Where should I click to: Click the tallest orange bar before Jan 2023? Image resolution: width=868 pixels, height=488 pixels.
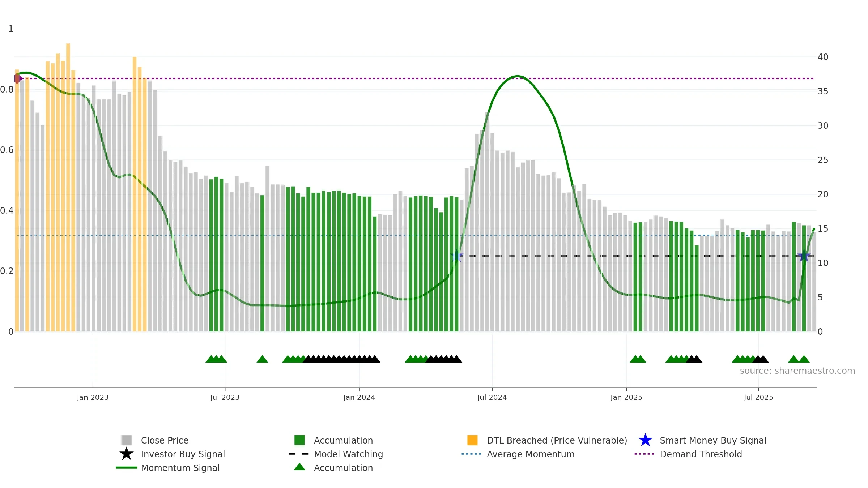point(68,187)
